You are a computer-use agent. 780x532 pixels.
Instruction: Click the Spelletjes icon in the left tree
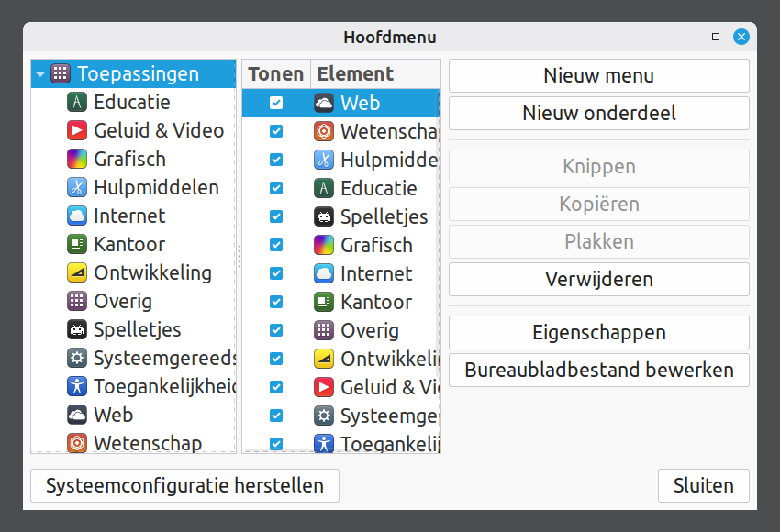77,329
